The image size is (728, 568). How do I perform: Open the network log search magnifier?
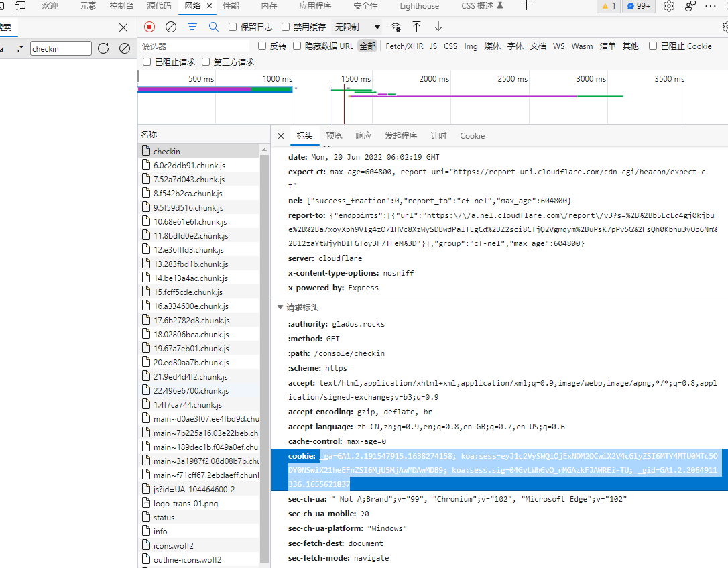pos(215,27)
